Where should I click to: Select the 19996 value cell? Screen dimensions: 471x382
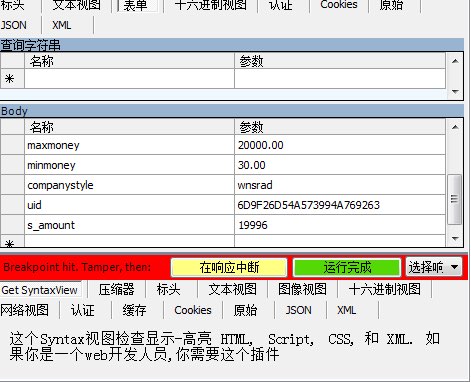click(340, 225)
